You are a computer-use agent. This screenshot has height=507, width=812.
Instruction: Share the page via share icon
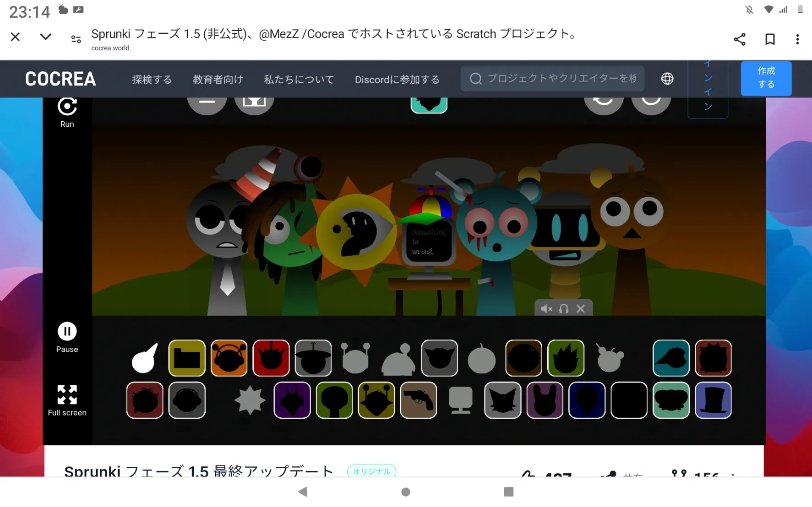(740, 39)
